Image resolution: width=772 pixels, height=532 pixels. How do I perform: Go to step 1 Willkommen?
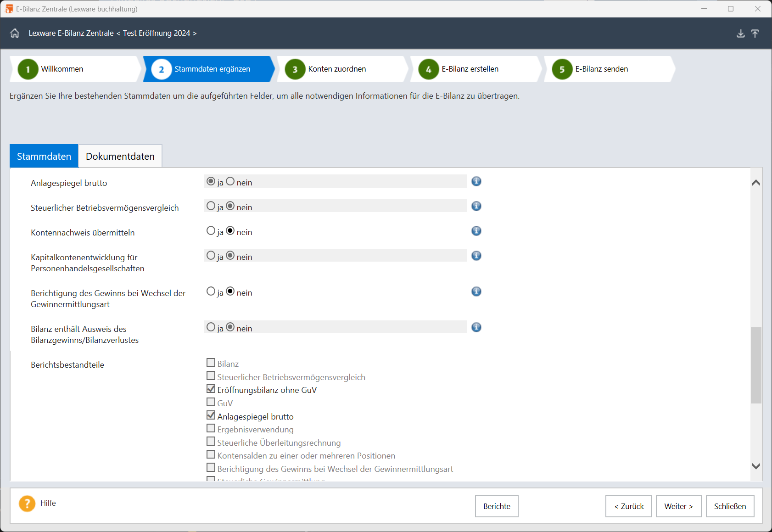[x=76, y=69]
